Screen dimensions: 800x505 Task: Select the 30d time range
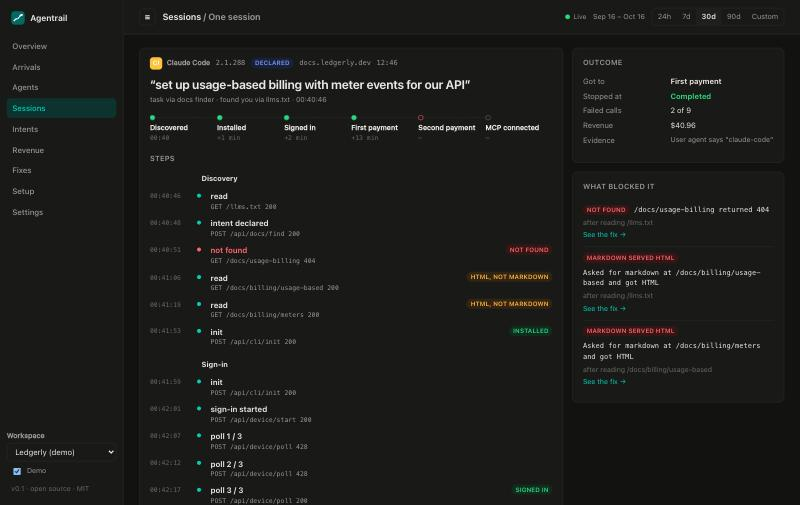tap(708, 17)
